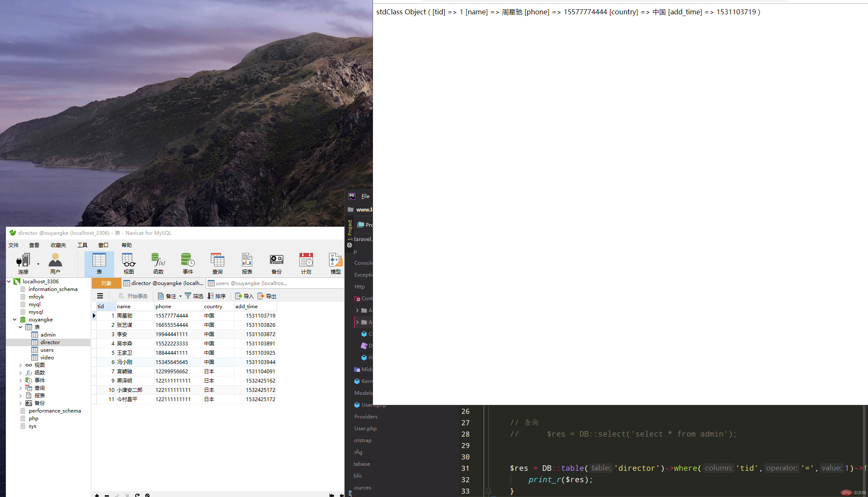Open the File menu in PhpStorm
The image size is (868, 497).
[365, 196]
